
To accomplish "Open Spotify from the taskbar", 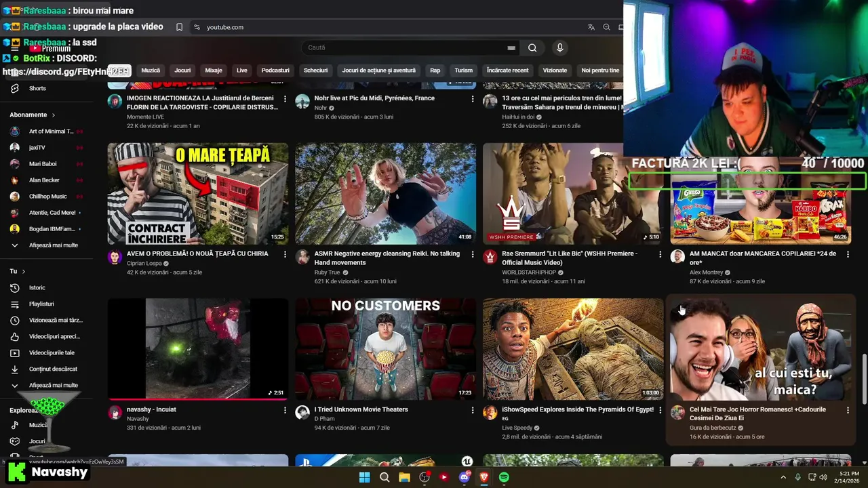I will click(504, 477).
